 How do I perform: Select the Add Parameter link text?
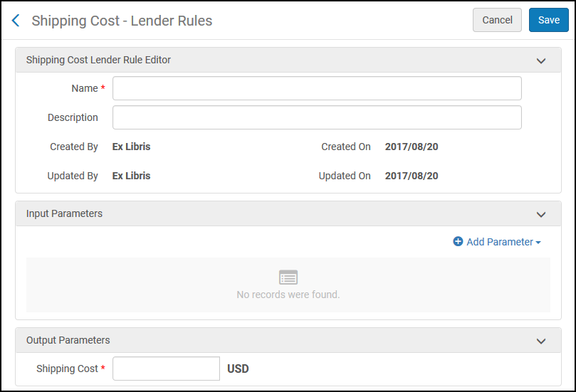point(499,242)
